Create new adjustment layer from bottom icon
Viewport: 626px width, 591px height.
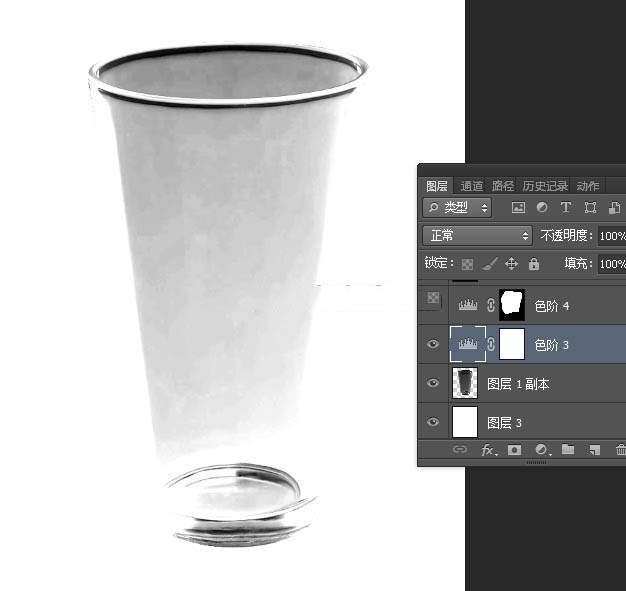point(541,450)
